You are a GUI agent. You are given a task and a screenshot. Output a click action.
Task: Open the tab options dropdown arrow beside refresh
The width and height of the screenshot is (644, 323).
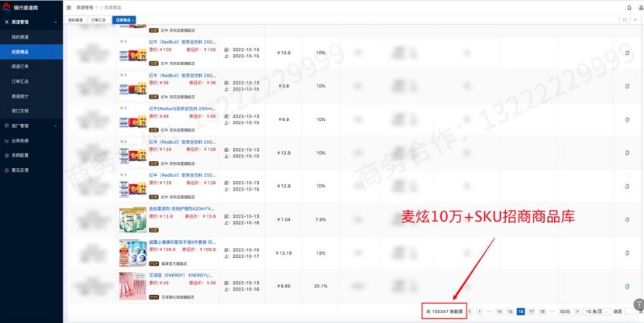(x=635, y=19)
